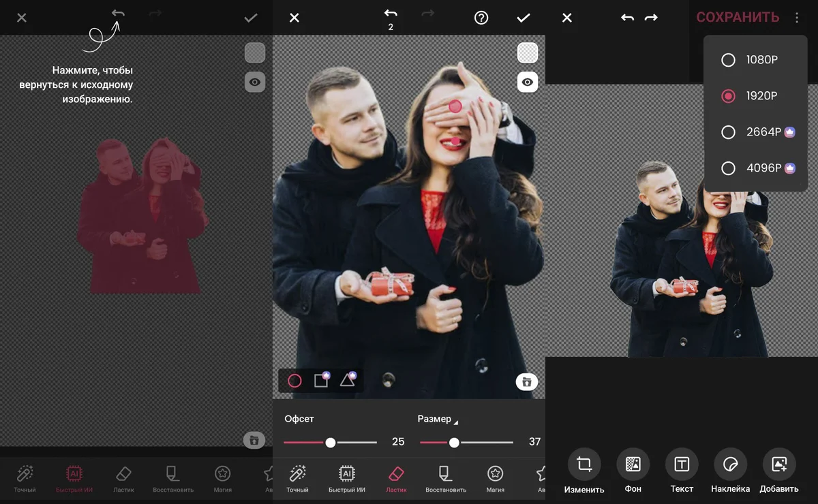The height and width of the screenshot is (504, 818).
Task: Adjust the 'Офсет' slider handle
Action: click(331, 442)
